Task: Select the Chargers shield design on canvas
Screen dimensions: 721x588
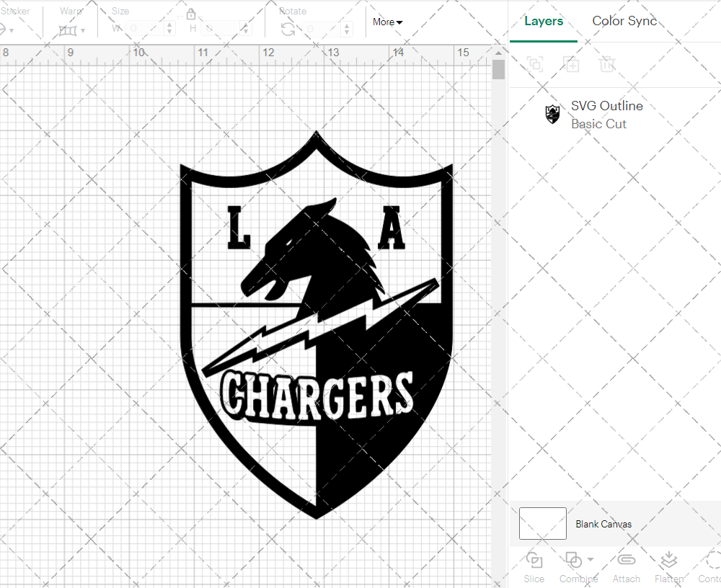Action: tap(317, 325)
